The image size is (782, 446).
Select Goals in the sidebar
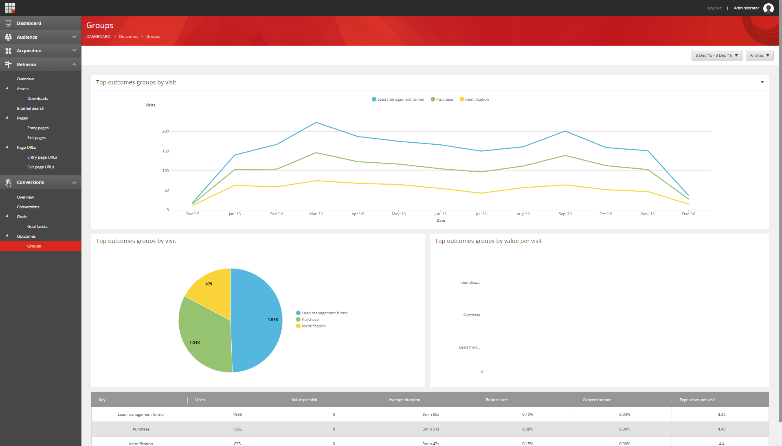(22, 217)
